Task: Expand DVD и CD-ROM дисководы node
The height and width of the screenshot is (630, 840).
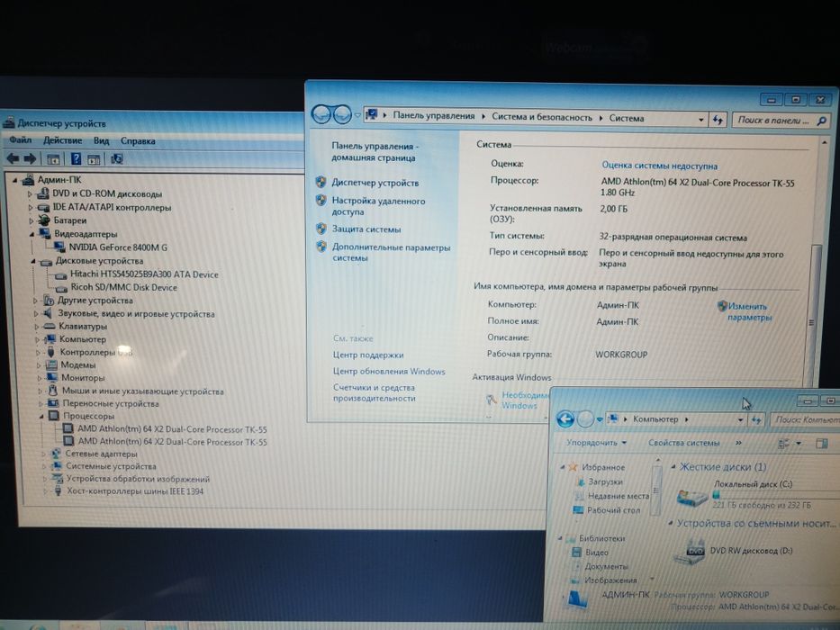Action: click(30, 193)
